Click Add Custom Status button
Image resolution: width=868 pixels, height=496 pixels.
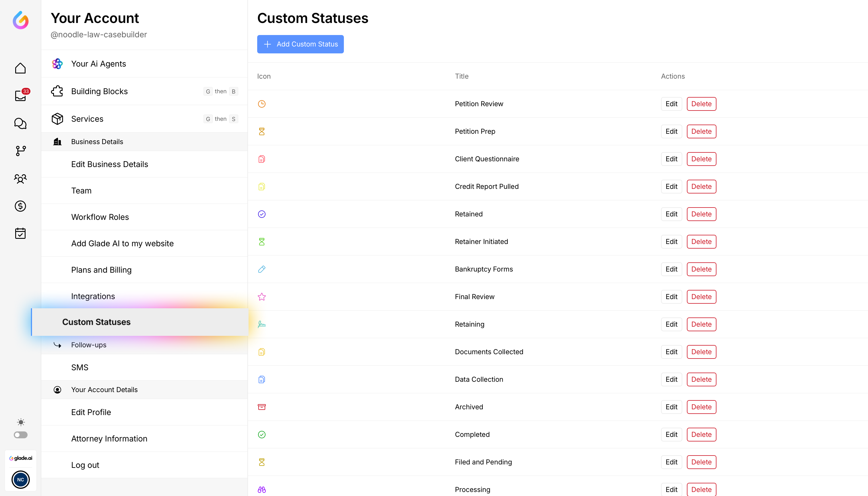300,44
